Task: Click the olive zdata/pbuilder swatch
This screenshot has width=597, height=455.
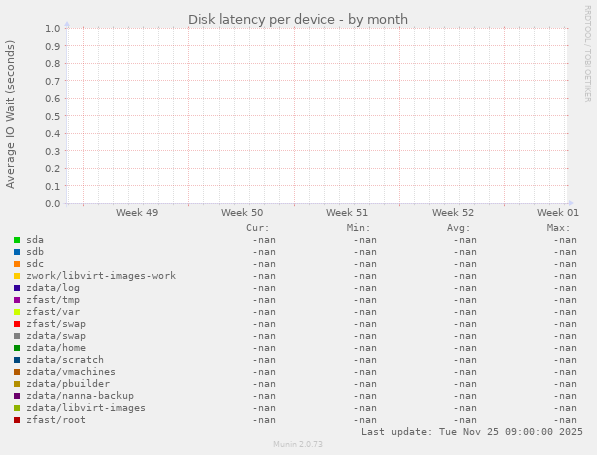Action: 17,384
